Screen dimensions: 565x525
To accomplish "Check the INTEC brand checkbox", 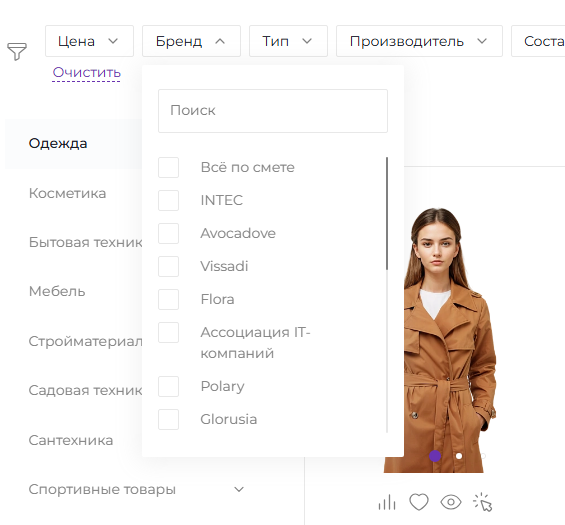I will coord(168,200).
